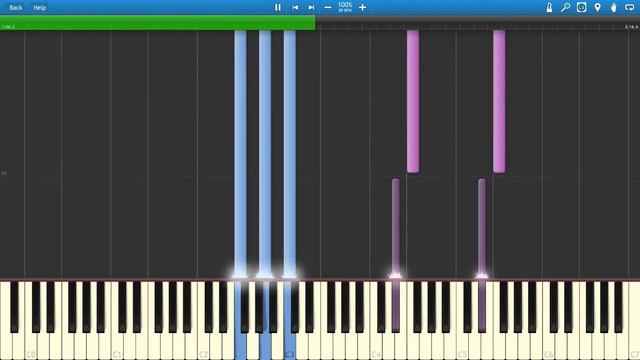640x360 pixels.
Task: Open the zoom magnifier tool
Action: tap(565, 7)
